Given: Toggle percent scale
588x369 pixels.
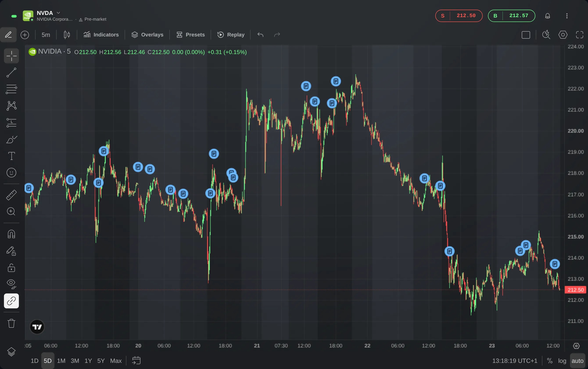Looking at the screenshot, I should pos(550,361).
